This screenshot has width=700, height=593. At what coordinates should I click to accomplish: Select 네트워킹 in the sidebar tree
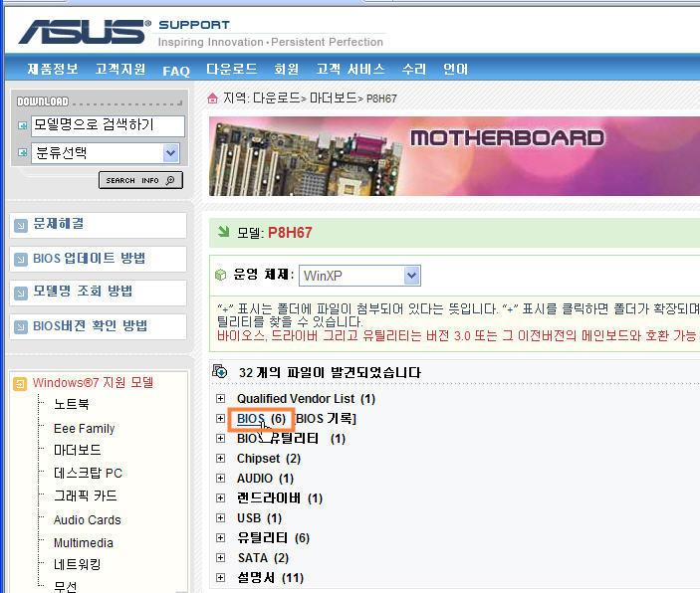tap(78, 565)
